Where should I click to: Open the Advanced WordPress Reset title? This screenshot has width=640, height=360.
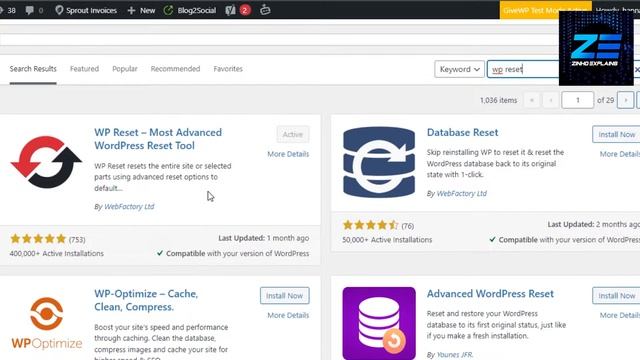(490, 293)
